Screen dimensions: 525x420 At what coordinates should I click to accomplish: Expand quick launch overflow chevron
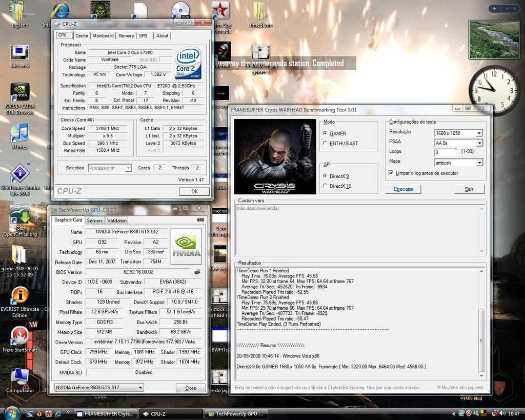pos(68,412)
